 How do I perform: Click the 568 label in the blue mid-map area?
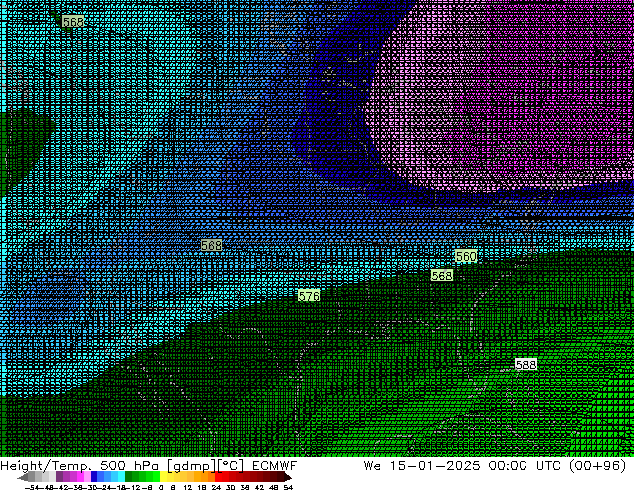click(211, 245)
